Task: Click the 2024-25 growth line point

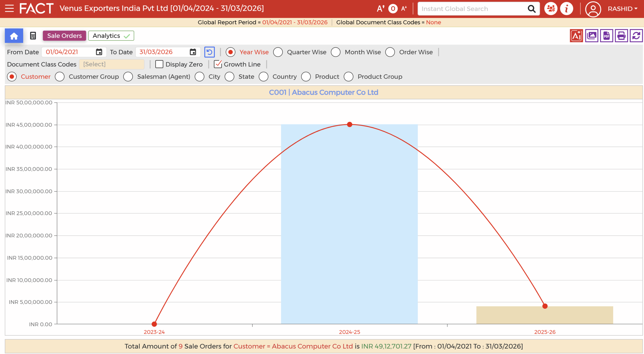Action: [349, 124]
